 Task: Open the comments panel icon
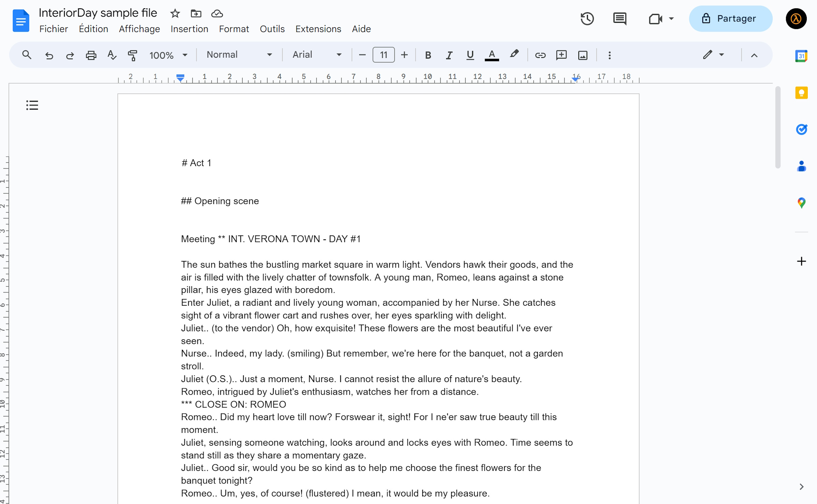click(x=619, y=18)
